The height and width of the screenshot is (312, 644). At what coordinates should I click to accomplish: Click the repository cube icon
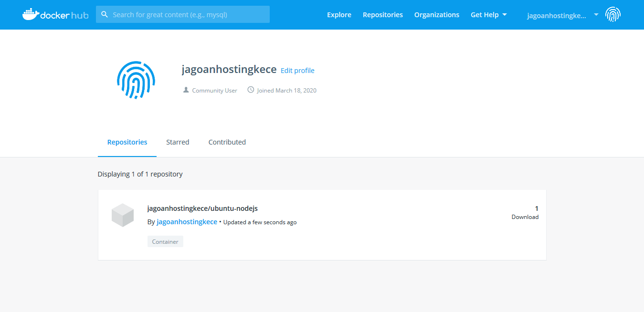[123, 215]
